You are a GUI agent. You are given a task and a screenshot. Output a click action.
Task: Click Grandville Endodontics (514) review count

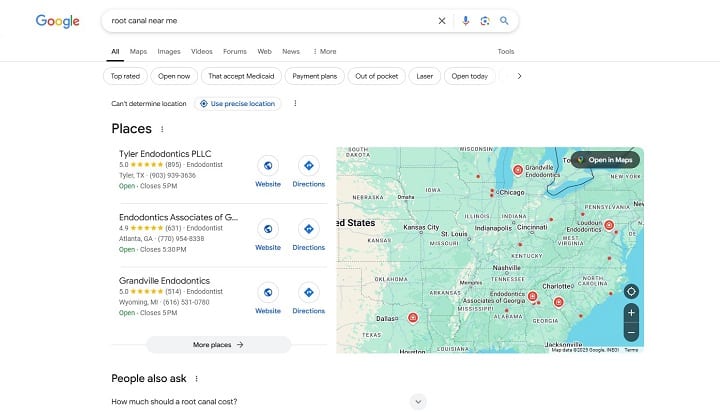click(173, 291)
